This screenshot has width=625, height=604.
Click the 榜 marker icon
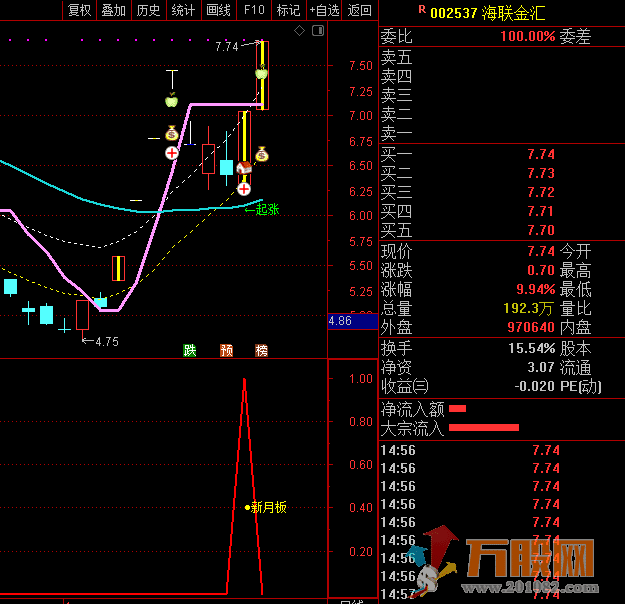(x=261, y=350)
